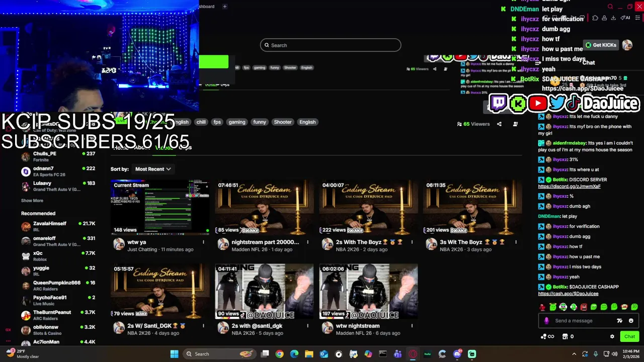
Task: Open the Discord server invite link
Action: 569,187
